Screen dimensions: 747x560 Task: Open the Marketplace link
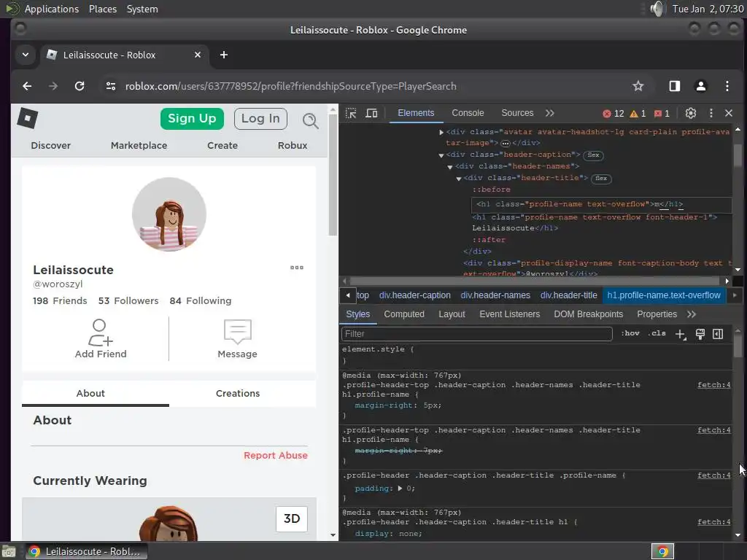[x=139, y=146]
